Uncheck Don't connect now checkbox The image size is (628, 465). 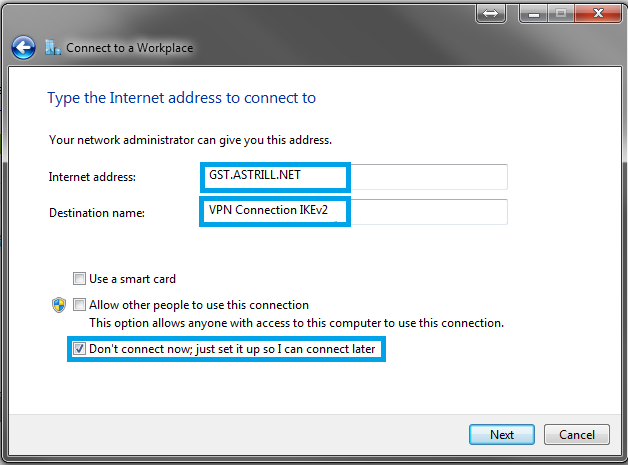coord(79,348)
